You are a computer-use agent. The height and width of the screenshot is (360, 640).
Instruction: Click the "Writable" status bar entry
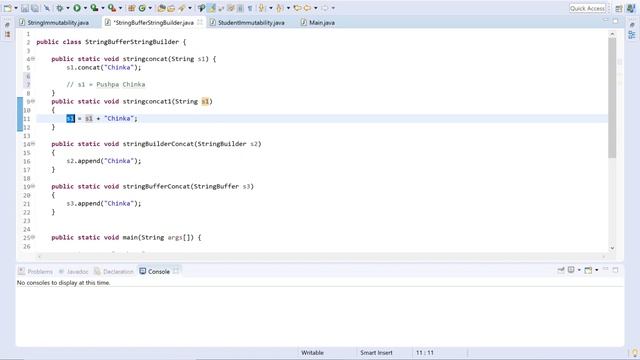pos(312,353)
